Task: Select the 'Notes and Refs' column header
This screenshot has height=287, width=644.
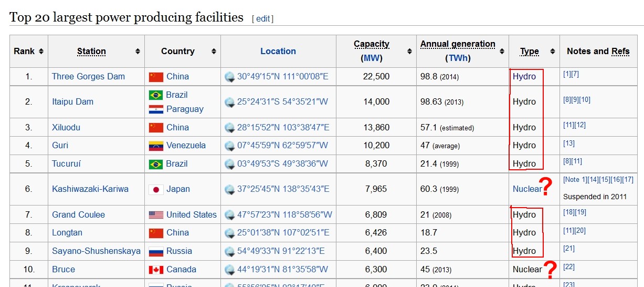Action: point(598,51)
